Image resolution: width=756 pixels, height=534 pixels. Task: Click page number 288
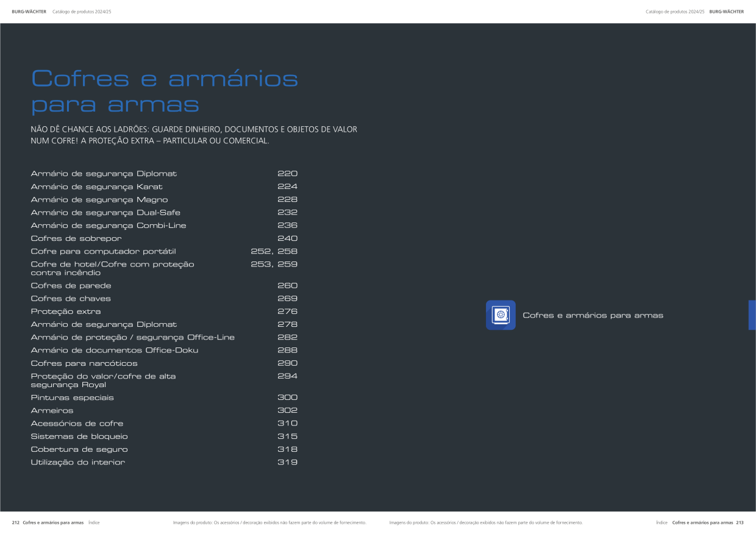[x=287, y=351]
